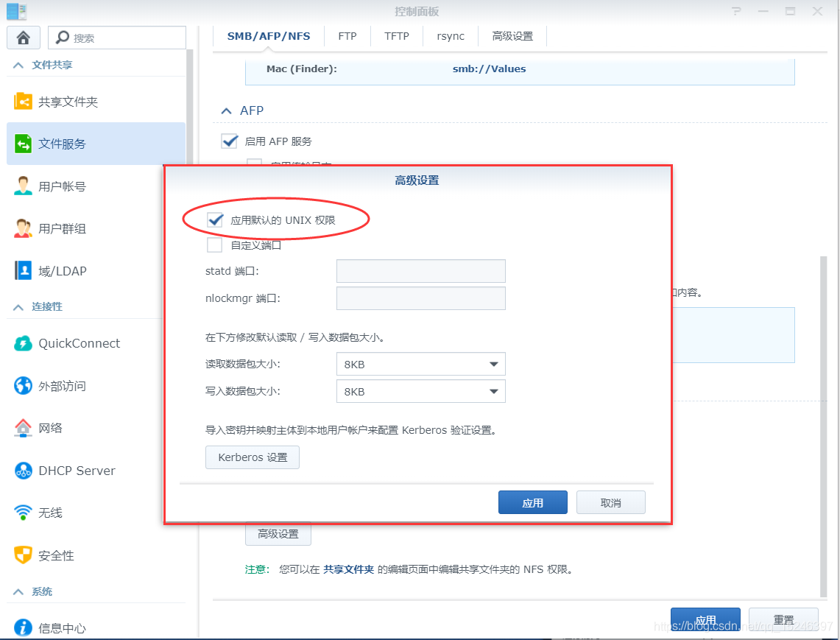The height and width of the screenshot is (640, 840).
Task: Open Network (网络) icon
Action: [x=23, y=428]
